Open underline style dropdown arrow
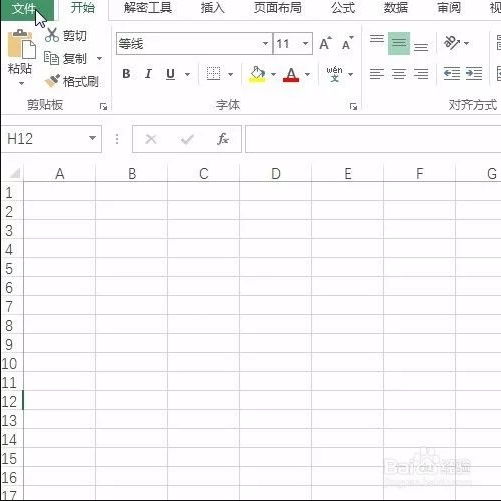This screenshot has width=501, height=501. pyautogui.click(x=187, y=74)
